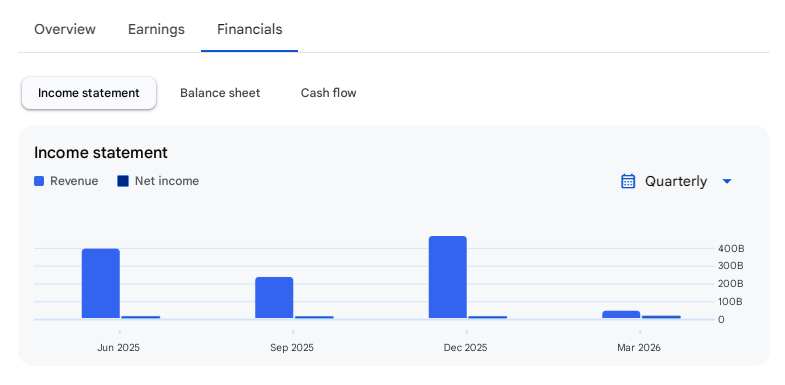Click the dropdown arrow beside Quarterly
Screen dimensions: 785x385
[x=727, y=181]
